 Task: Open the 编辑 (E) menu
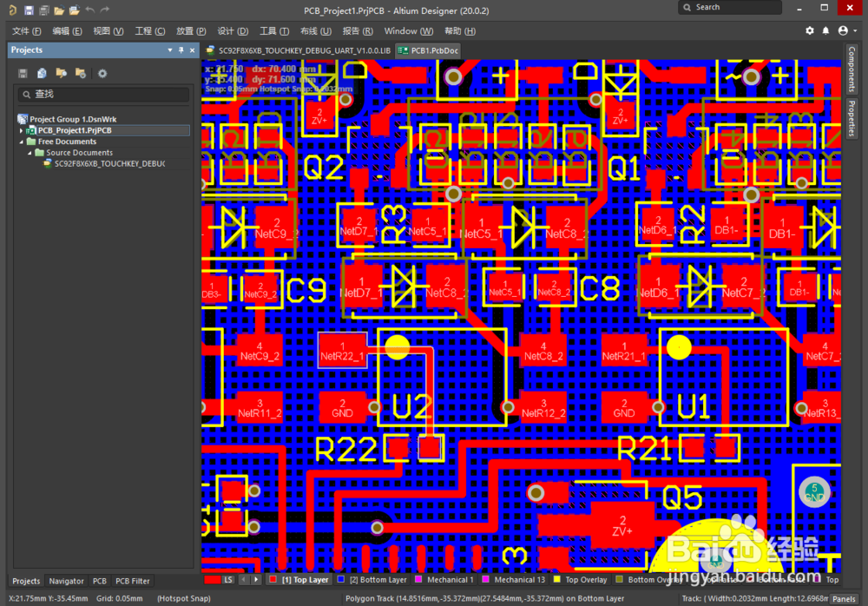pos(67,31)
